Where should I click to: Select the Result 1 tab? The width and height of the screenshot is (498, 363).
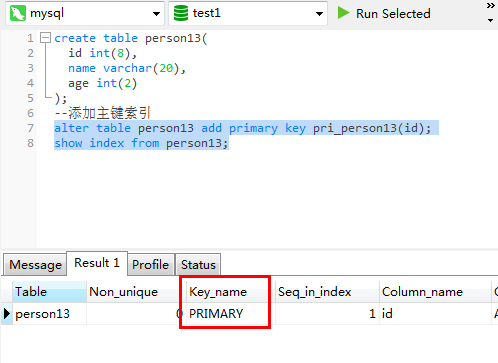[x=97, y=263]
